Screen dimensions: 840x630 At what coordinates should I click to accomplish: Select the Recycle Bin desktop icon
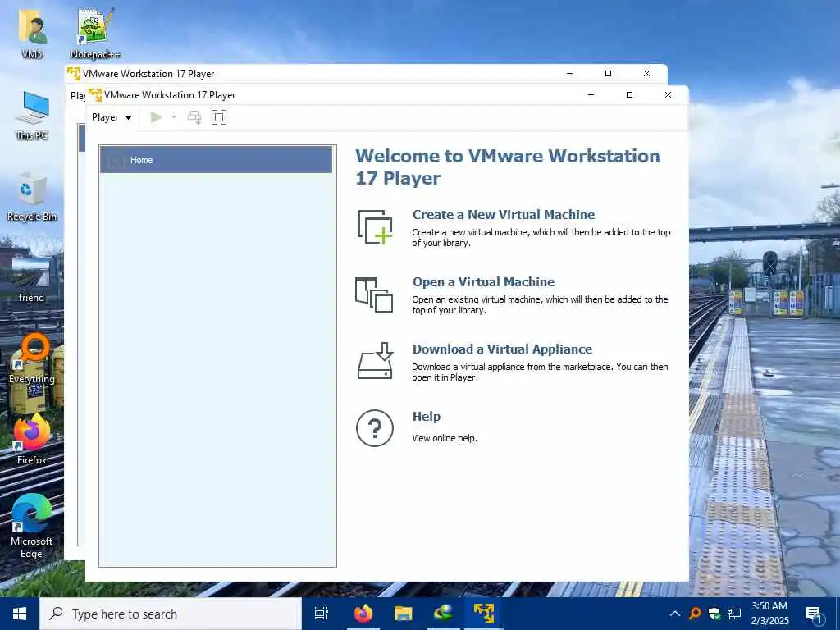click(32, 197)
